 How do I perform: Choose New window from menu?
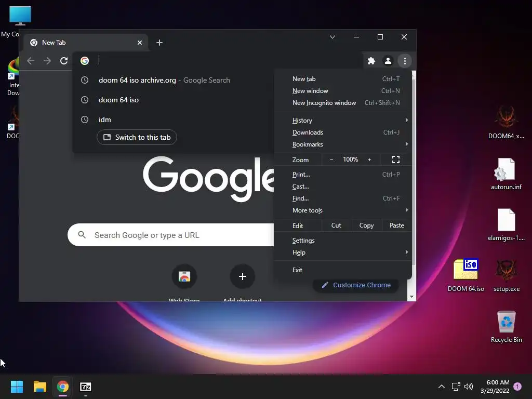click(343, 91)
